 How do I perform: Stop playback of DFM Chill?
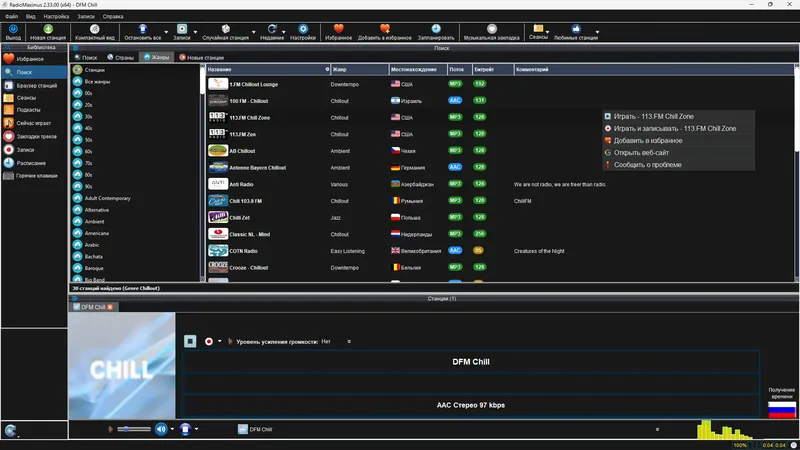[190, 341]
